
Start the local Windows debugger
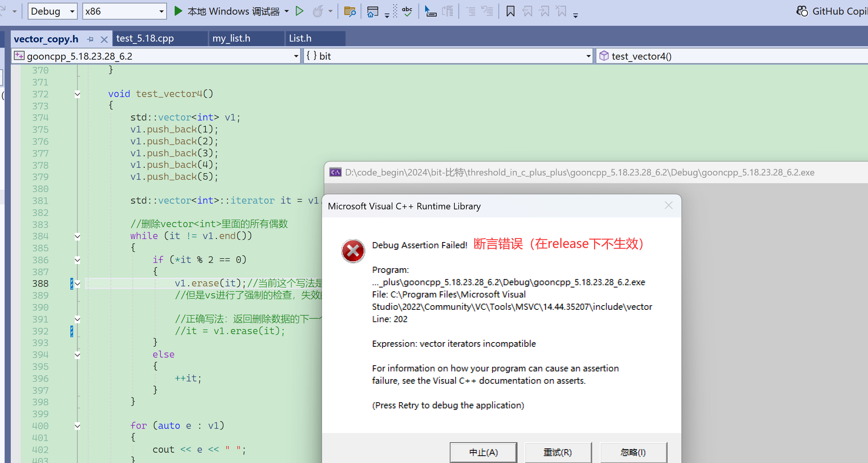[178, 11]
